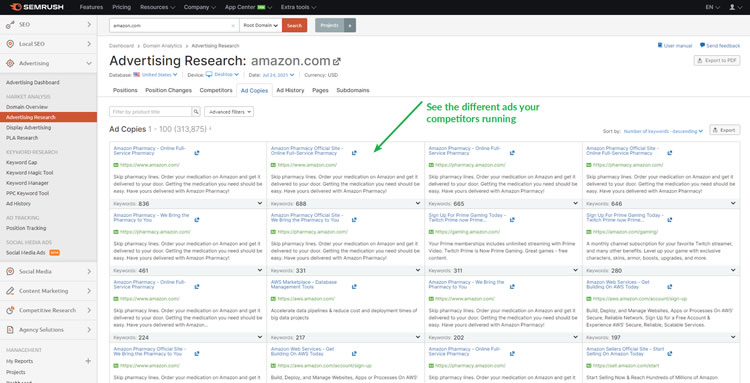
Task: Switch to the Subdomains tab
Action: pos(353,90)
